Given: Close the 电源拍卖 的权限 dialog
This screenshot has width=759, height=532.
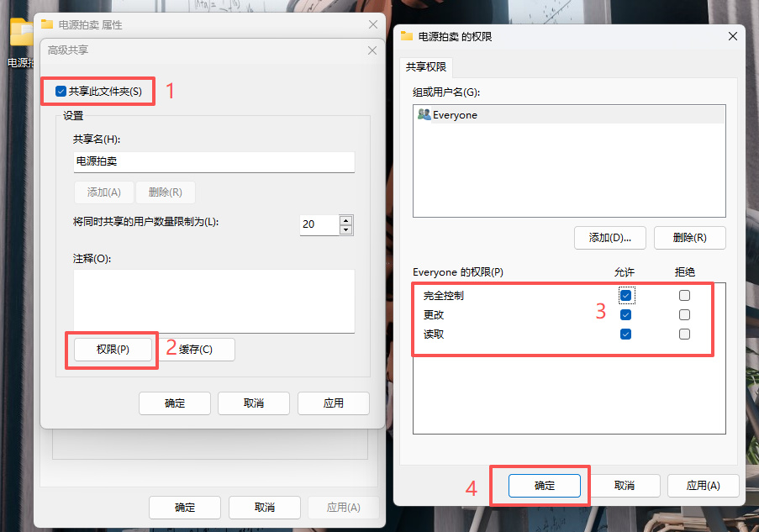Looking at the screenshot, I should [x=733, y=36].
